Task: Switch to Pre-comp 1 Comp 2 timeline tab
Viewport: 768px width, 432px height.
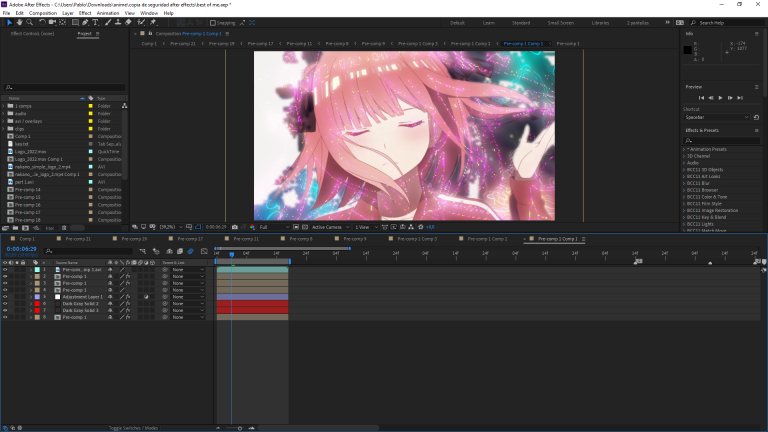Action: pyautogui.click(x=487, y=239)
